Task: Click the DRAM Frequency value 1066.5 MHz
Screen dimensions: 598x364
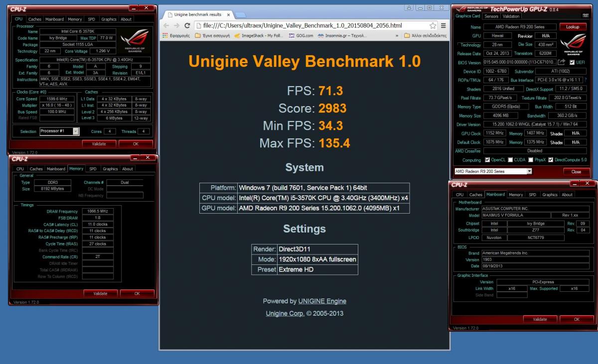Action: click(x=97, y=211)
